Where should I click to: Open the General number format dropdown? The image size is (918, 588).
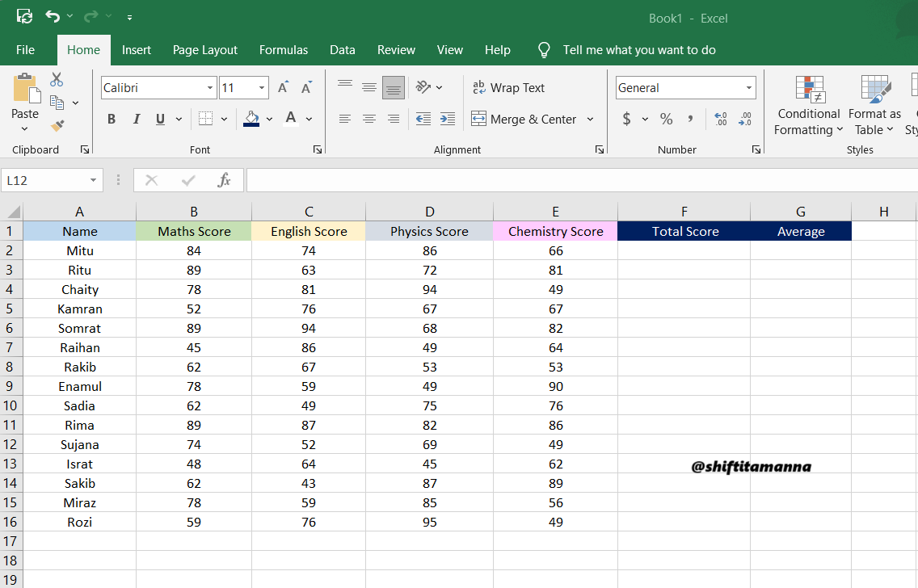[x=749, y=88]
